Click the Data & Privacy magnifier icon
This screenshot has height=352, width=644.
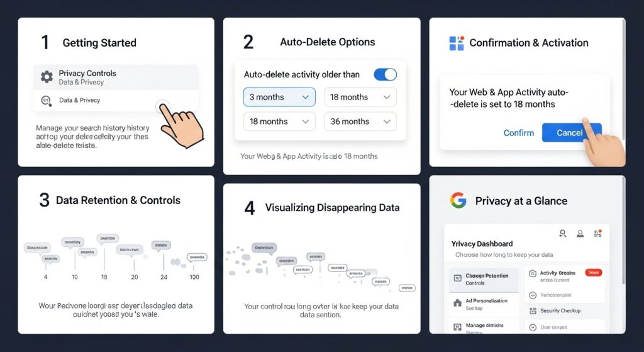coord(46,101)
